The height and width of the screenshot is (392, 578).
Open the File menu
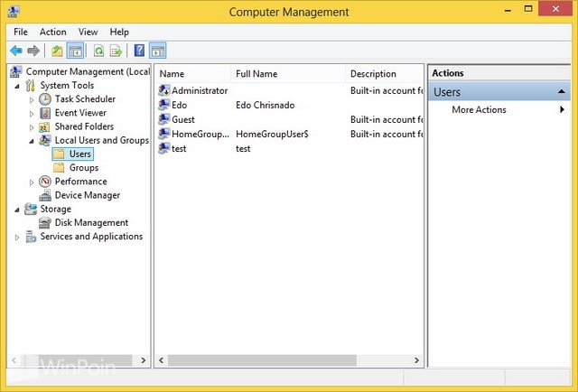(x=21, y=33)
